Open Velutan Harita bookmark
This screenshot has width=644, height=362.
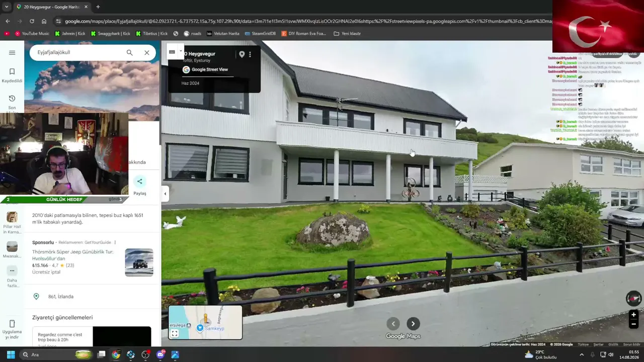tap(223, 34)
